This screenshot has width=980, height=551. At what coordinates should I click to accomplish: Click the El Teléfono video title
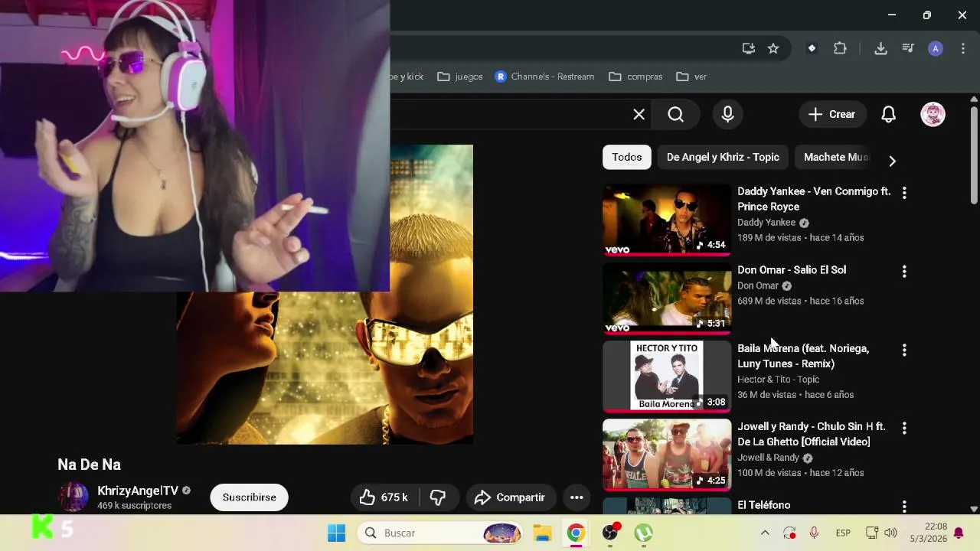(763, 505)
